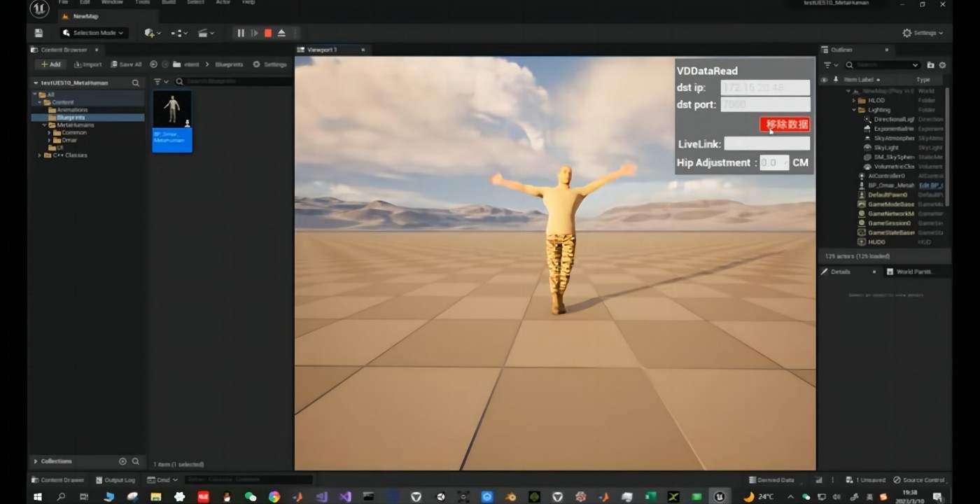Screen dimensions: 980x504
Task: Select HUD0 in the Outliner
Action: tap(876, 241)
